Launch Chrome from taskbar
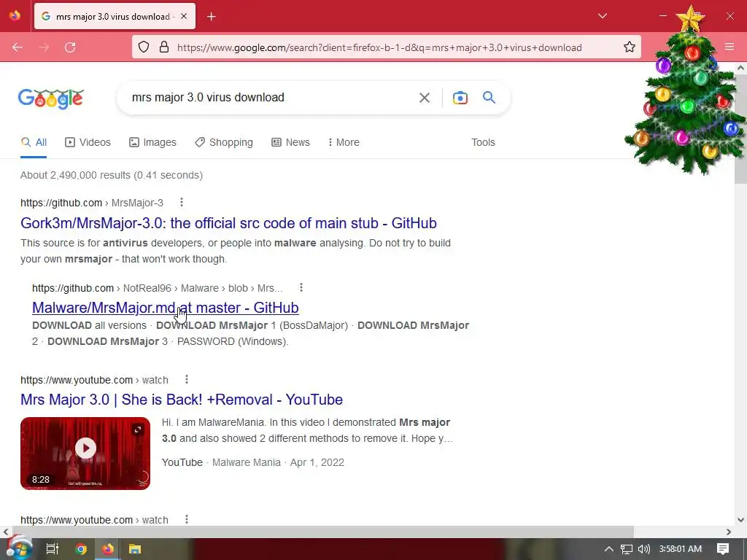This screenshot has height=560, width=747. point(81,549)
